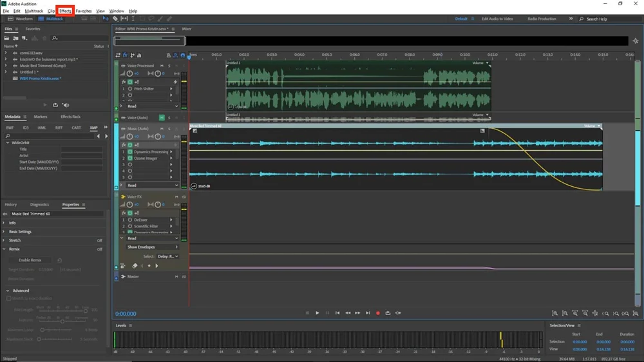Select the Move tool in the toolbar
The height and width of the screenshot is (362, 644).
[106, 19]
